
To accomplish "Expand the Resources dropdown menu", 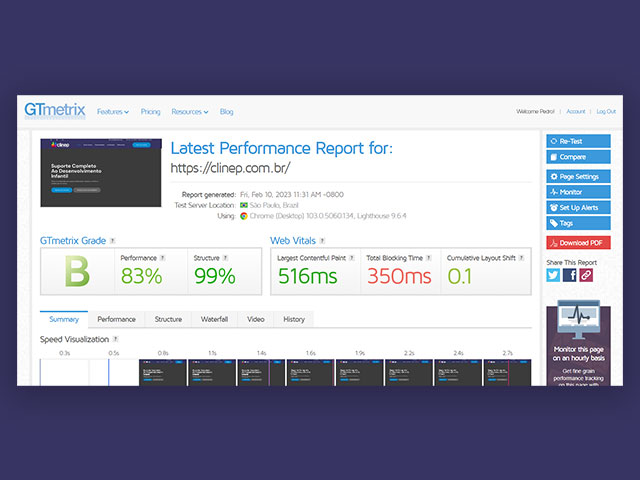I will point(189,112).
